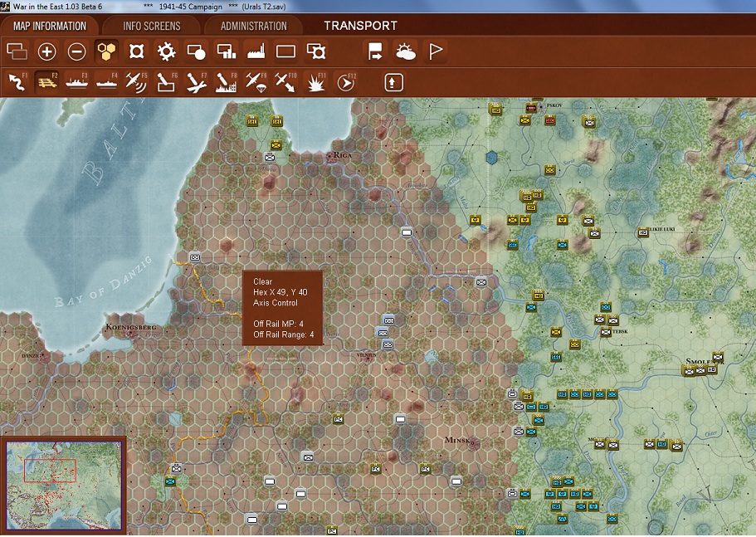
Task: Select F1 Move mode arrow icon
Action: [17, 82]
